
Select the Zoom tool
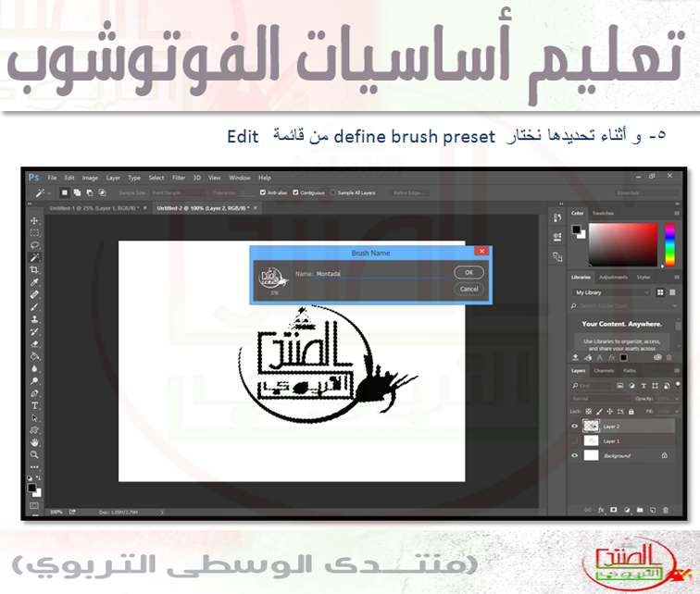click(34, 455)
